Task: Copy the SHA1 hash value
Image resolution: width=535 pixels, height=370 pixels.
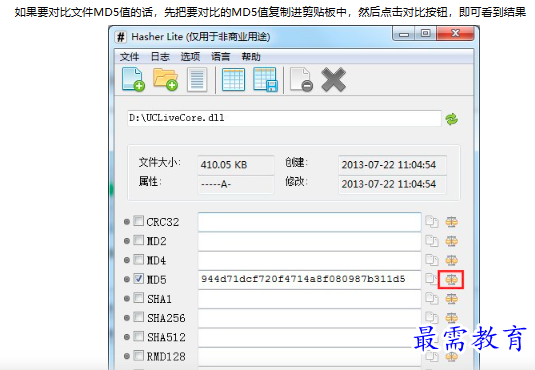Action: [x=432, y=299]
